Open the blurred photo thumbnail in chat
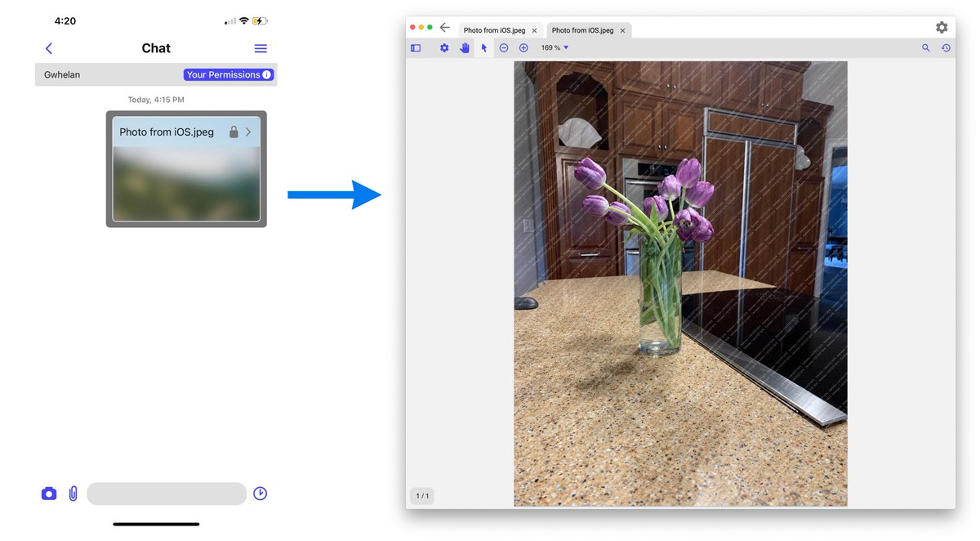Screen dimensions: 980x541 click(x=186, y=184)
